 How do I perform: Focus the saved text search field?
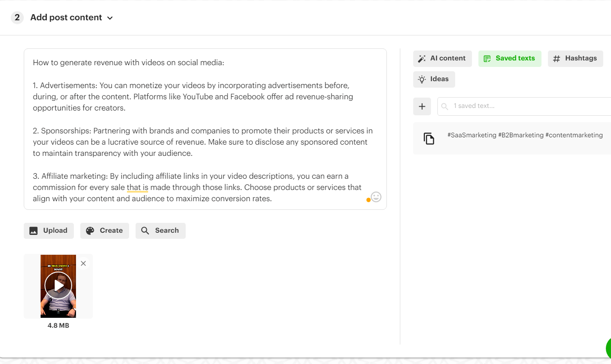527,106
